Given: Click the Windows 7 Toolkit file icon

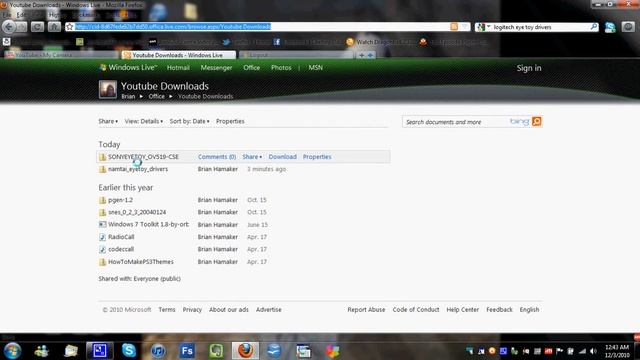Looking at the screenshot, I should (x=102, y=224).
